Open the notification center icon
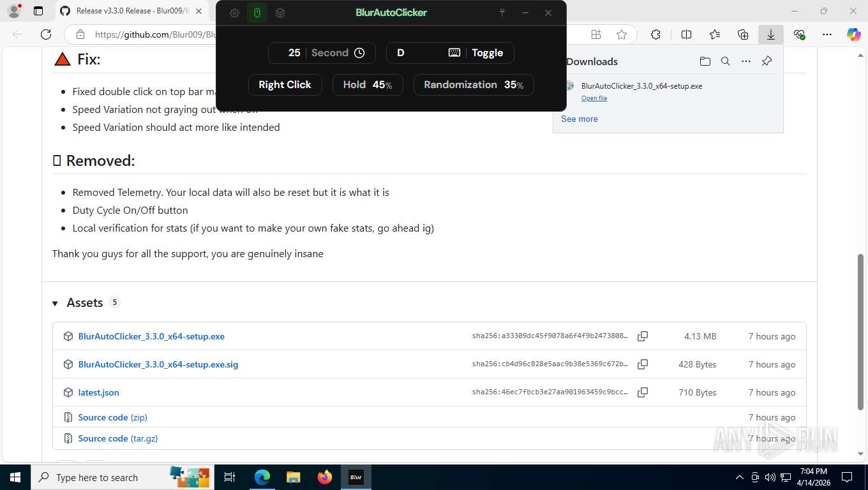This screenshot has width=868, height=490. click(x=847, y=477)
